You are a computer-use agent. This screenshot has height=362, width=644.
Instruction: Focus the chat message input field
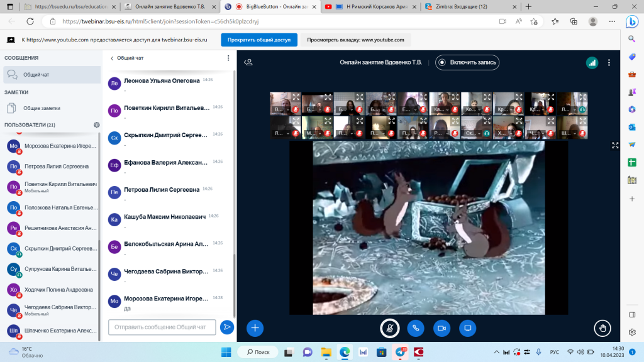point(162,327)
